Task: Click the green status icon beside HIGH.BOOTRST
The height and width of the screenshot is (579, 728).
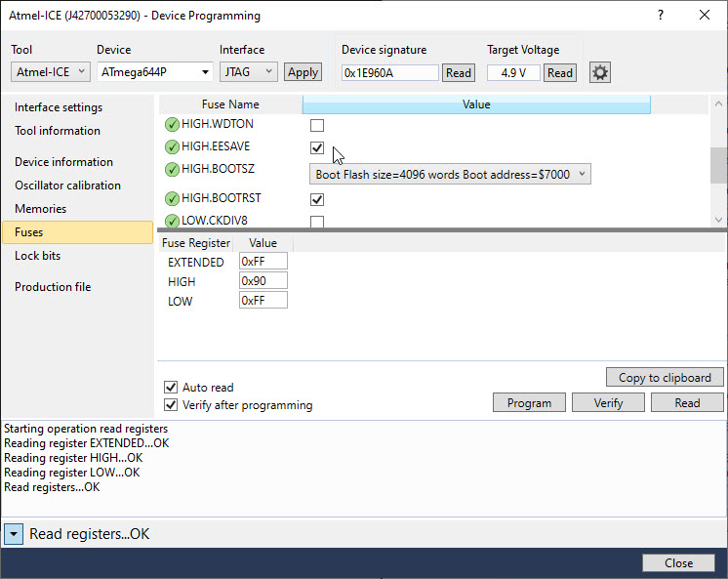Action: point(172,199)
